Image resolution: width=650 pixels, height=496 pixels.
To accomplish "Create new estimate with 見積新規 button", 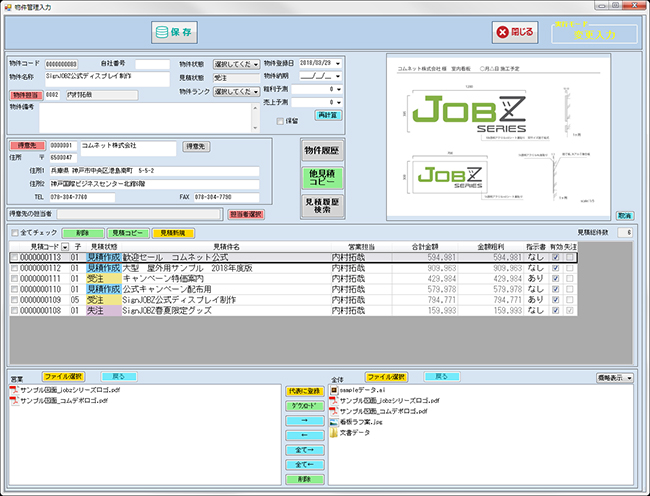I will pos(173,233).
